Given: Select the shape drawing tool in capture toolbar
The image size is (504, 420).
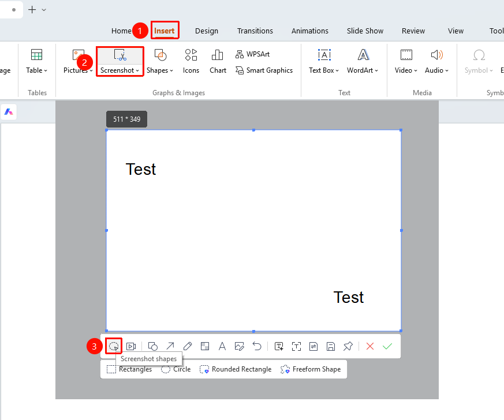Looking at the screenshot, I should pos(152,346).
